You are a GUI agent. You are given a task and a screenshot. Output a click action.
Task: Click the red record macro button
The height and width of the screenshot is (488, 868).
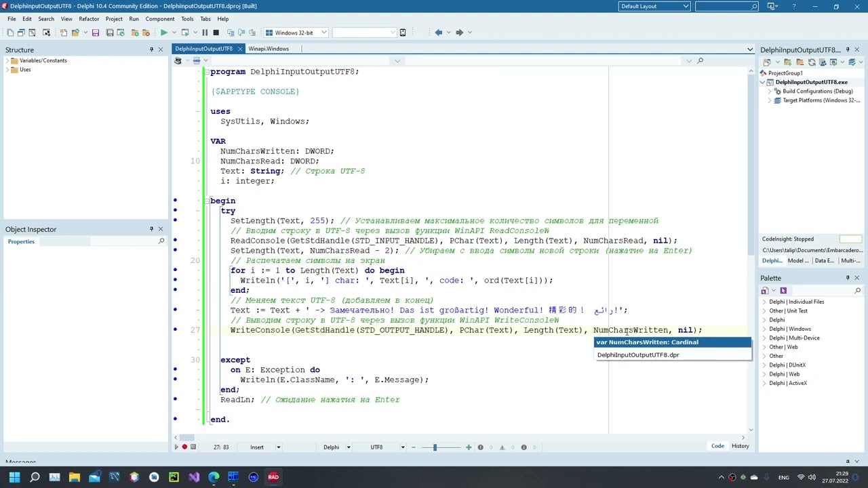tap(184, 447)
